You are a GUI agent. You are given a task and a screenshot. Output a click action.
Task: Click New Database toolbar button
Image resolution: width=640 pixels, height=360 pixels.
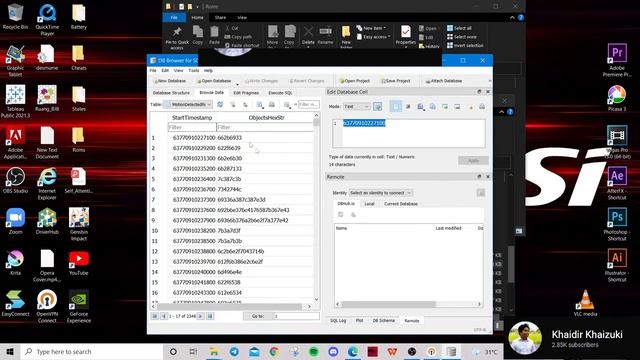pos(169,81)
